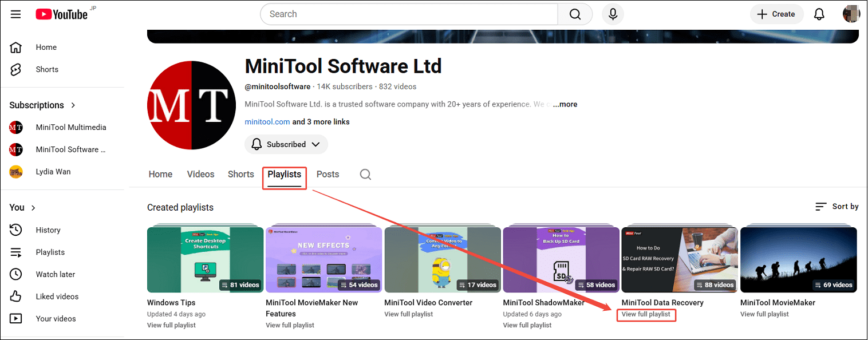
Task: Click the MiniTool channel profile picture
Action: 192,105
